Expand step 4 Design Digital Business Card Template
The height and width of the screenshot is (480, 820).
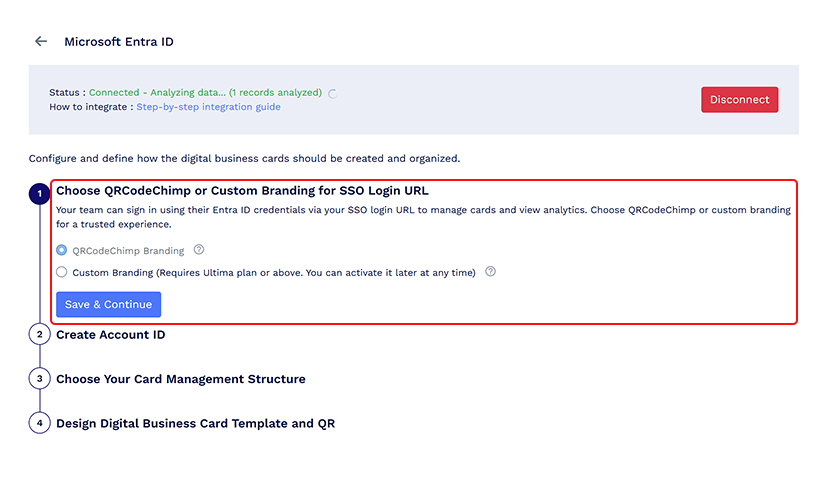click(195, 424)
